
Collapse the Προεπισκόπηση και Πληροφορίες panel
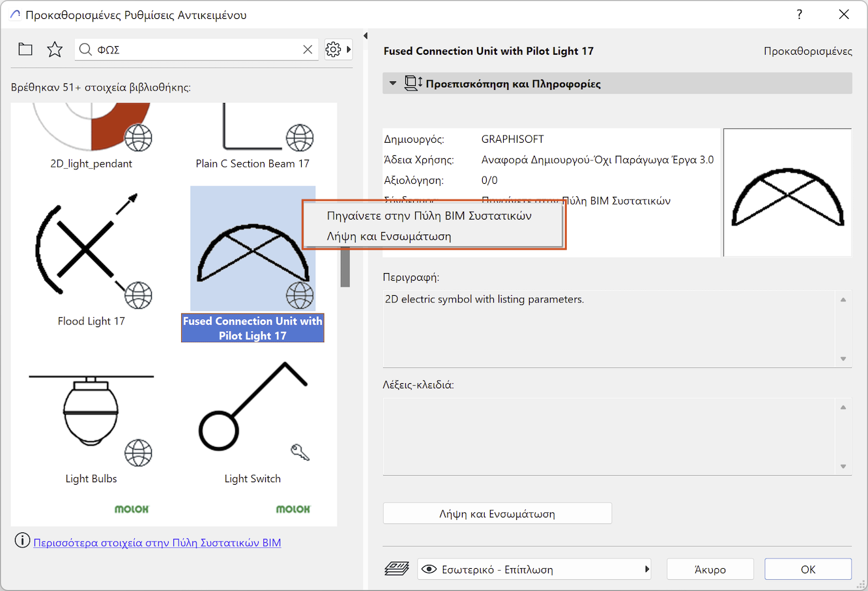(392, 83)
